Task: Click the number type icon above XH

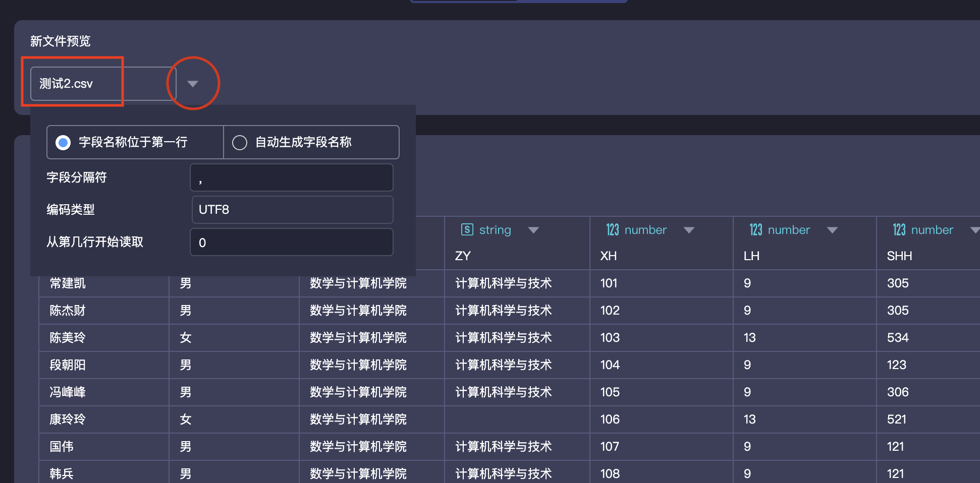Action: point(613,230)
